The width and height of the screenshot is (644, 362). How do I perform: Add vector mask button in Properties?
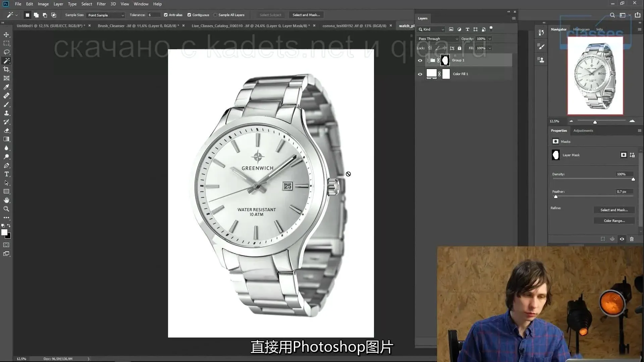pos(632,155)
